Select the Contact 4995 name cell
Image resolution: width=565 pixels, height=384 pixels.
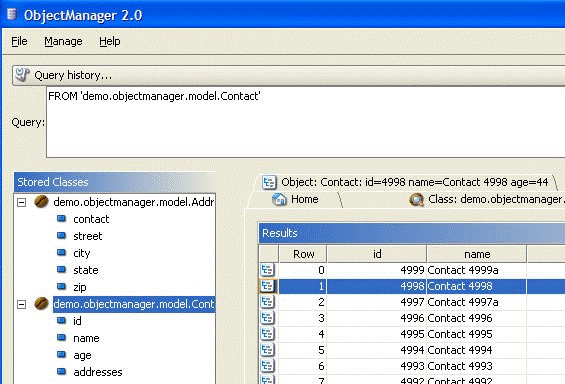[x=476, y=334]
